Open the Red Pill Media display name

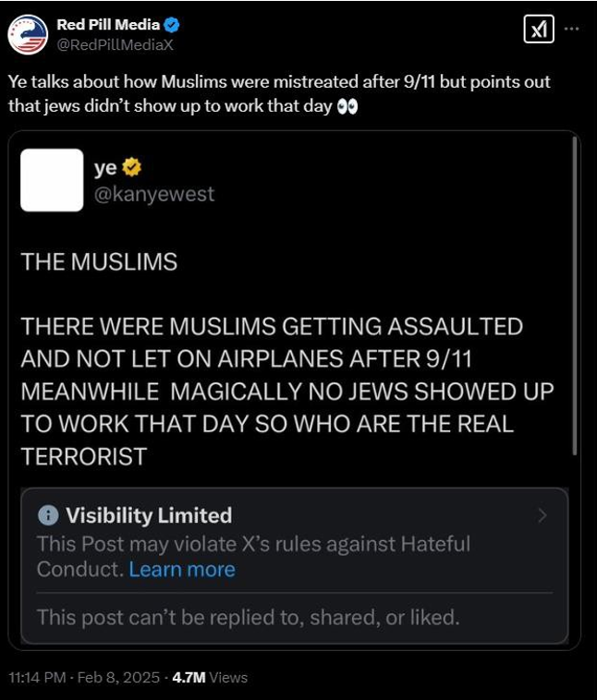[x=107, y=24]
